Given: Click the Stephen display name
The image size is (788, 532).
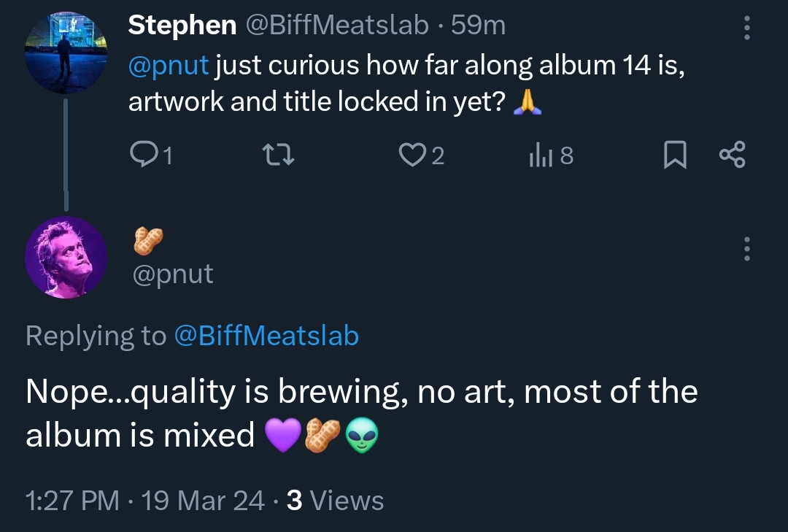Looking at the screenshot, I should 182,26.
